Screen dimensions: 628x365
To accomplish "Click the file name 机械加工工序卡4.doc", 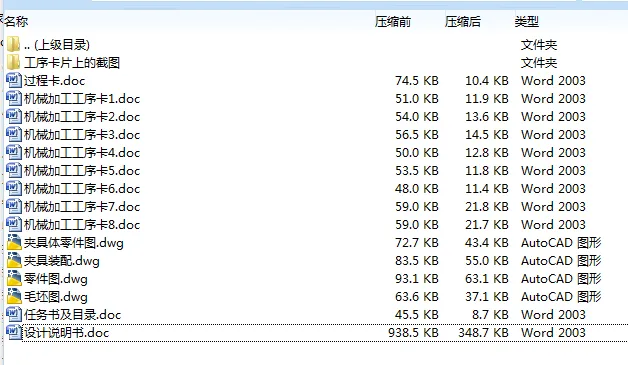I will click(82, 153).
